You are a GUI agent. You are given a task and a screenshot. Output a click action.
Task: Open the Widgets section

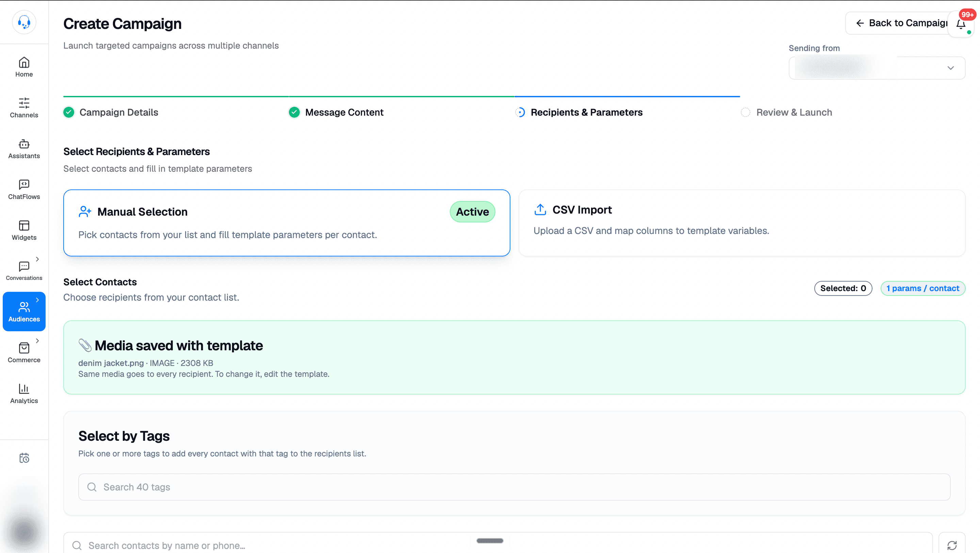tap(24, 230)
